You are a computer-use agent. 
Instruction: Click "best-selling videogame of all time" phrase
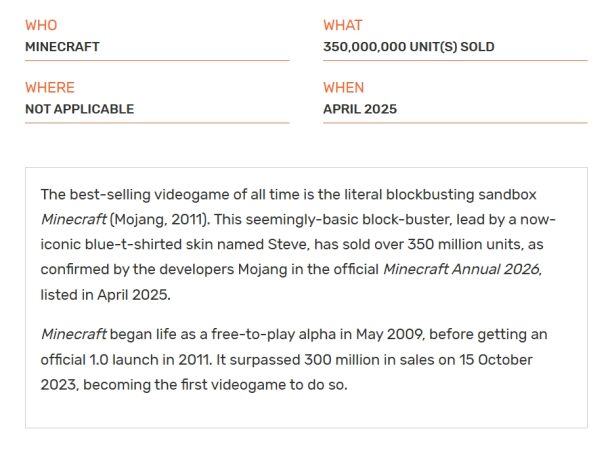pyautogui.click(x=183, y=194)
